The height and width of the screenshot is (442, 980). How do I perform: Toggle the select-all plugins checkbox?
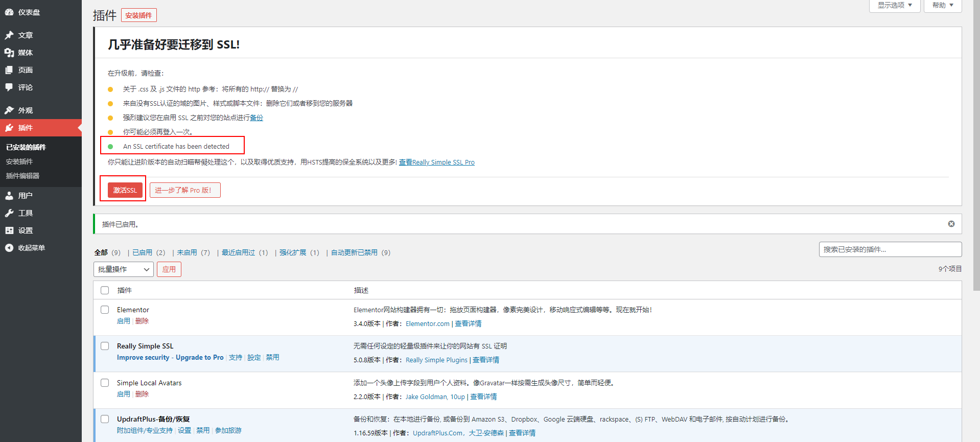(x=105, y=290)
